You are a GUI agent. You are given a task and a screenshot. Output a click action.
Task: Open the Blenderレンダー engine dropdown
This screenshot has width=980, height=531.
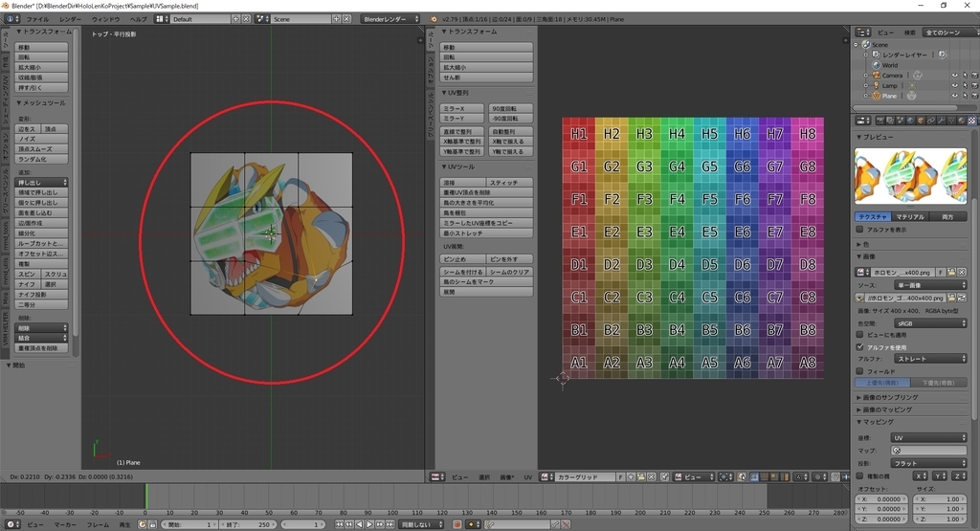tap(390, 19)
